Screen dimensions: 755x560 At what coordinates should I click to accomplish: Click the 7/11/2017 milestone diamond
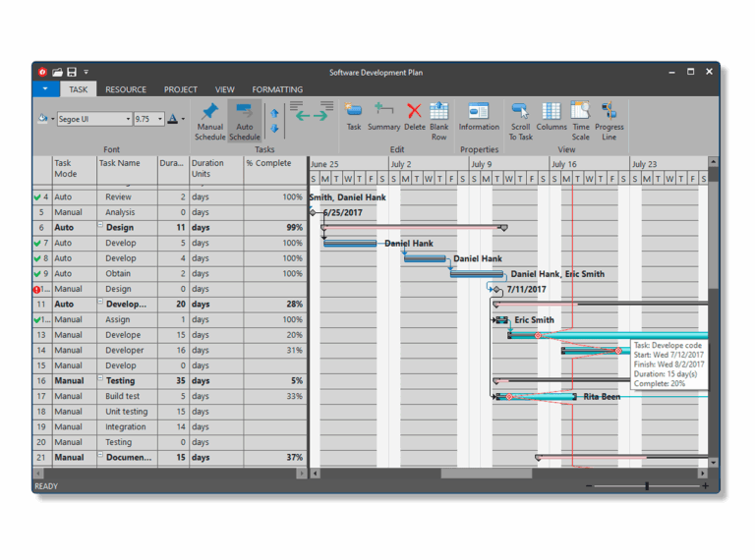496,289
